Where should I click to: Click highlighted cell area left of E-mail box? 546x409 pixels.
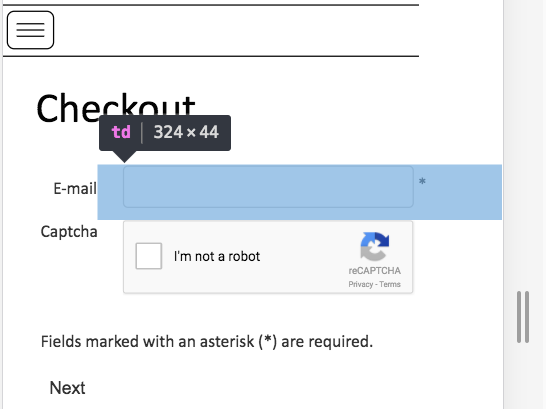110,192
